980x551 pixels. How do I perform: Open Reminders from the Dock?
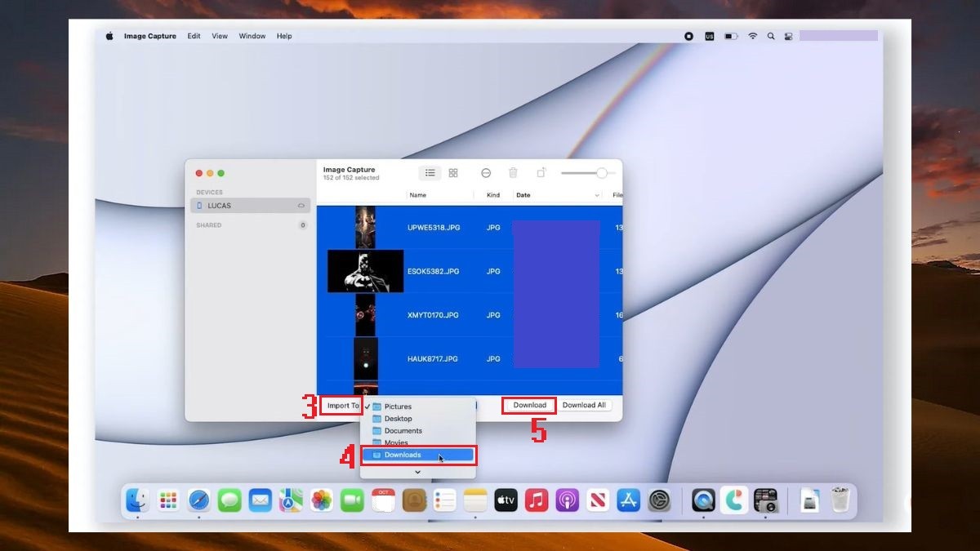click(x=444, y=500)
